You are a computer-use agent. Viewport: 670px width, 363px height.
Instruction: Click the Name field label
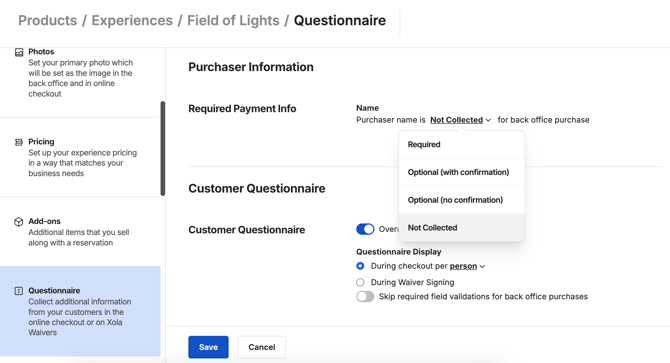click(367, 108)
